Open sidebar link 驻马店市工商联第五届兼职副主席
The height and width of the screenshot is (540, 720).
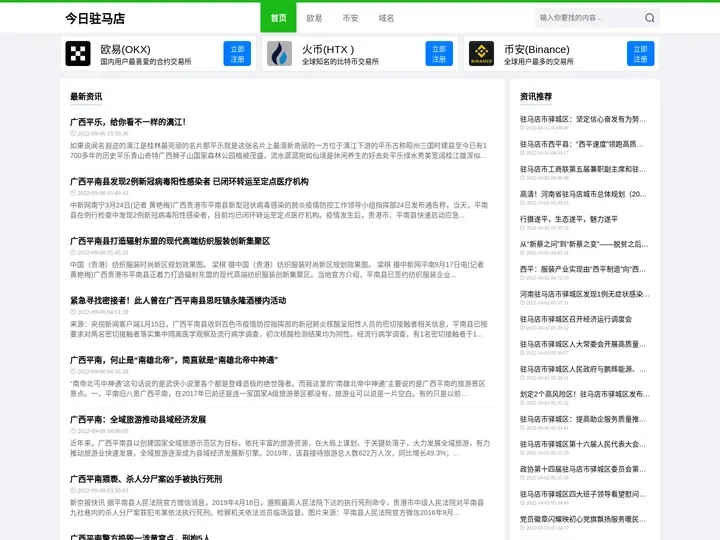pos(583,169)
